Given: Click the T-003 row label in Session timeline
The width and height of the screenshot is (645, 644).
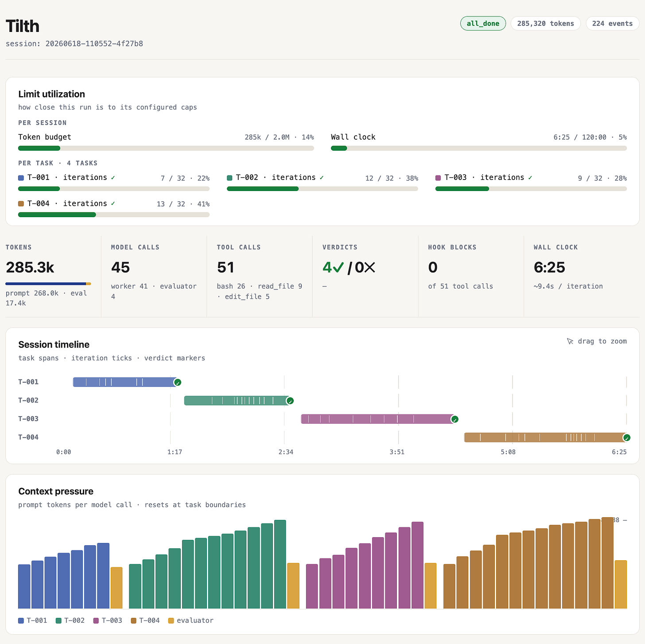Looking at the screenshot, I should 28,419.
